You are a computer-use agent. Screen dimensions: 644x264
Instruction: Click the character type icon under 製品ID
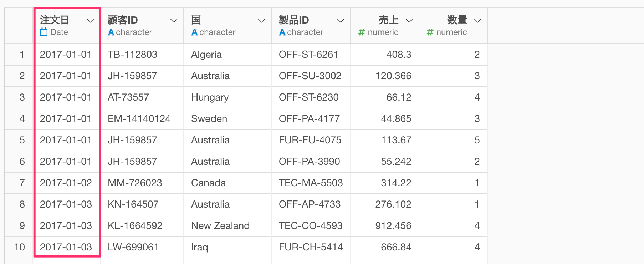coord(282,32)
